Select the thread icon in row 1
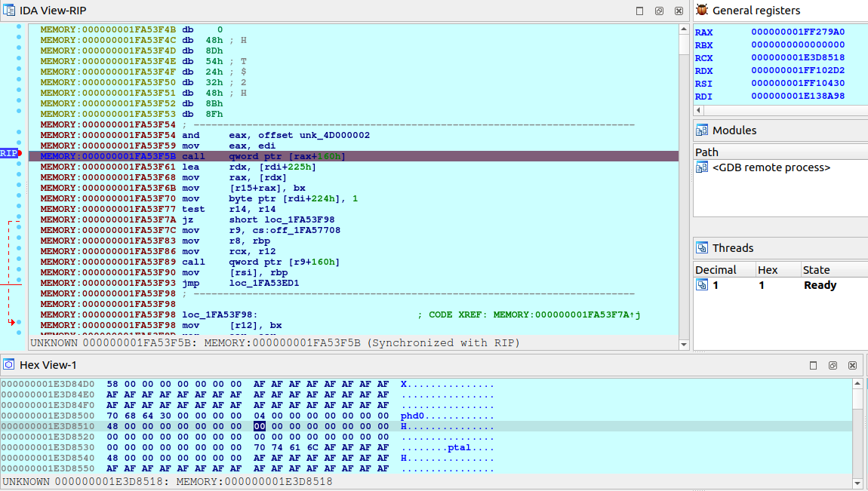The height and width of the screenshot is (491, 868). (702, 285)
